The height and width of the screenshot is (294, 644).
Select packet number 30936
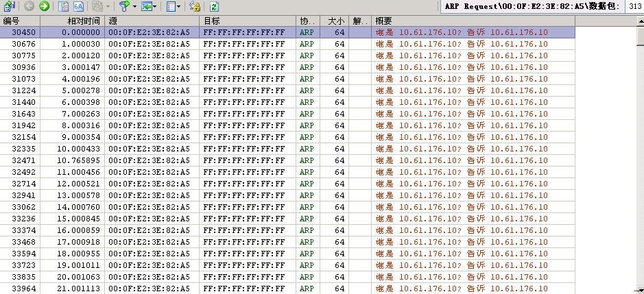pyautogui.click(x=24, y=67)
